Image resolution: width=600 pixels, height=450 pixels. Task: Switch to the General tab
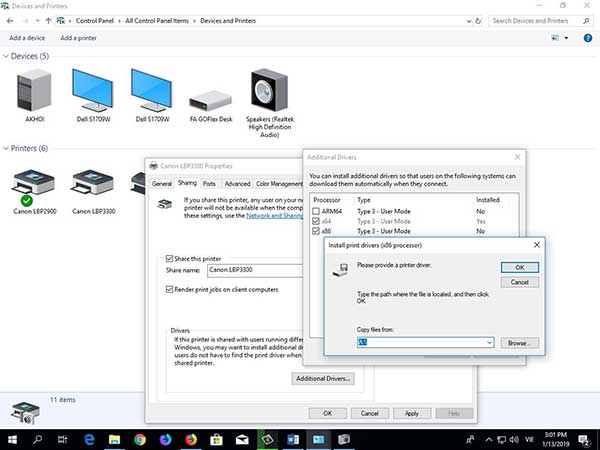161,184
